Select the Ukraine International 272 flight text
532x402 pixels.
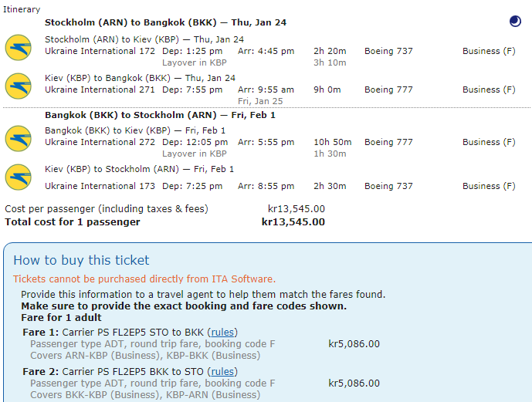coord(100,142)
